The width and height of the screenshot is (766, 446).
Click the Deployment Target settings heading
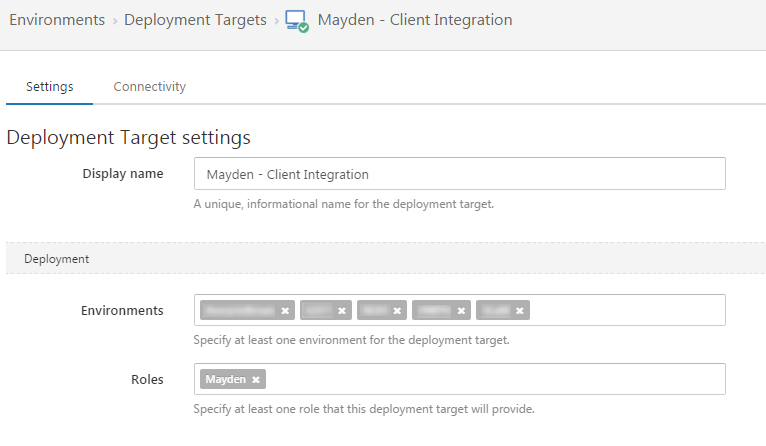[x=128, y=137]
